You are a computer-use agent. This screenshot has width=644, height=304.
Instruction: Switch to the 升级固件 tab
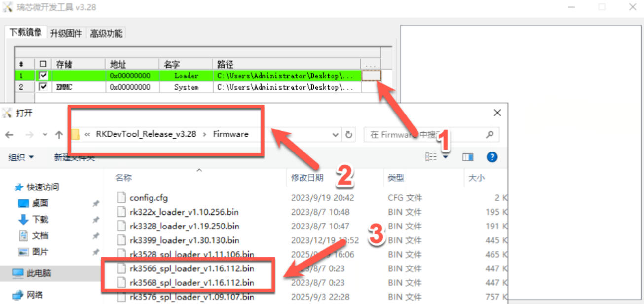click(66, 33)
